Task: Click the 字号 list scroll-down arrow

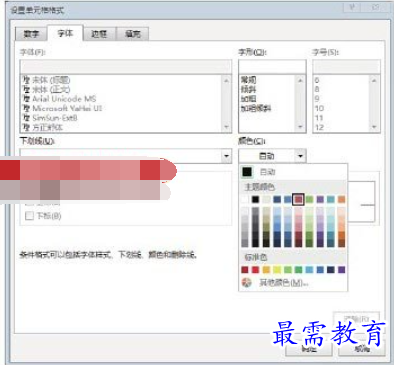Action: (374, 127)
